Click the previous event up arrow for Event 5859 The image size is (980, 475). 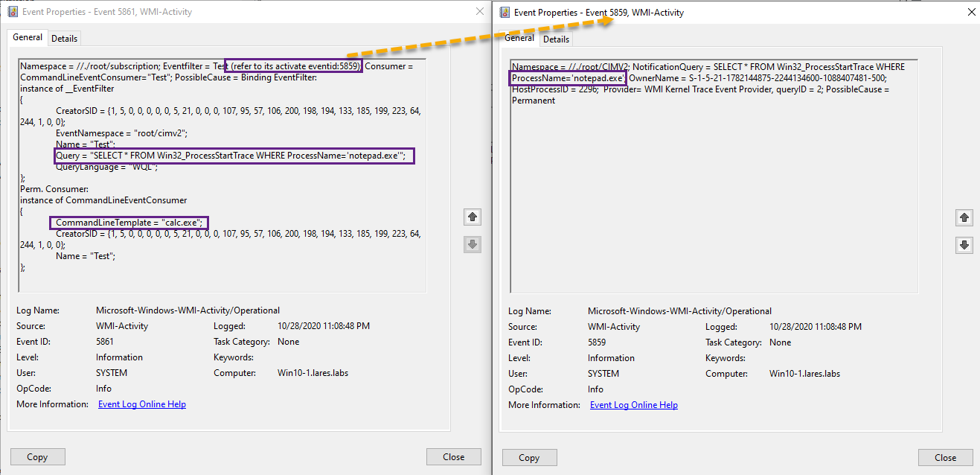click(x=964, y=217)
